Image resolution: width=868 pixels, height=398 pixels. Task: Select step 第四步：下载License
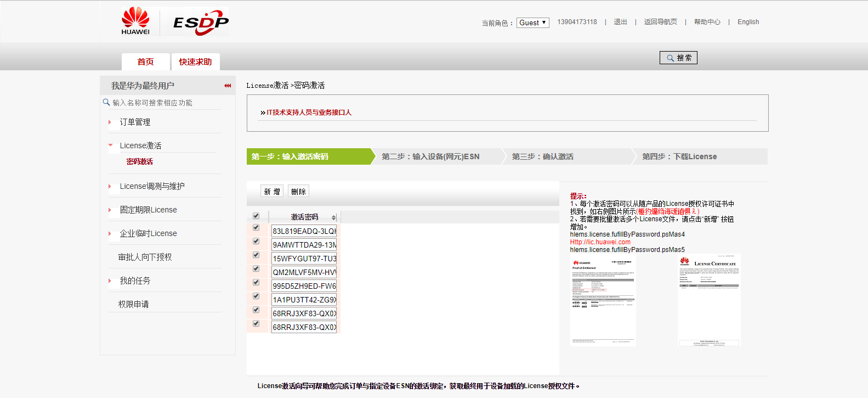tap(699, 156)
